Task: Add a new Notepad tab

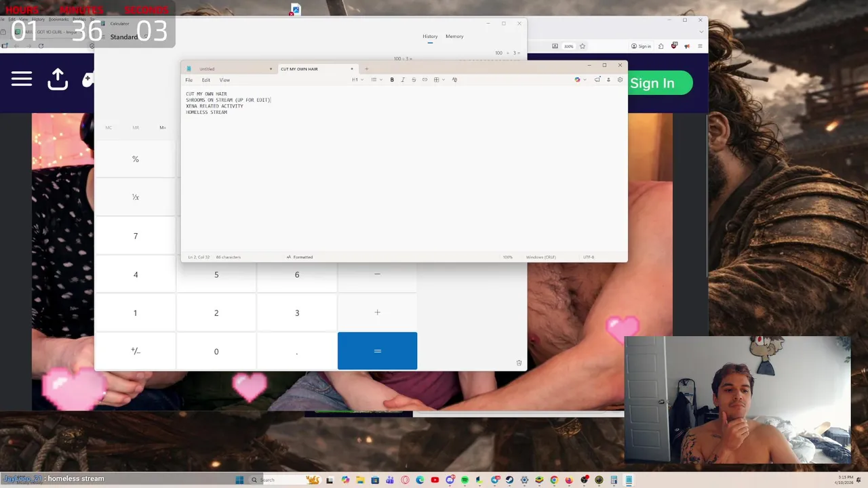Action: click(366, 68)
